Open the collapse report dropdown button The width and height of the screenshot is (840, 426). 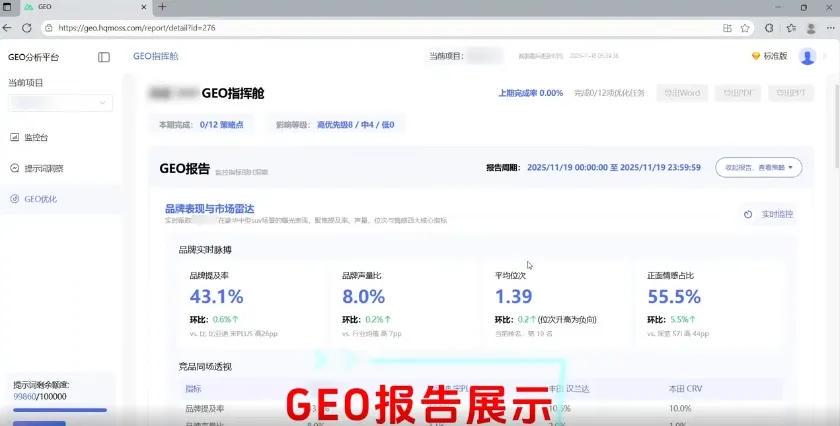(x=758, y=167)
